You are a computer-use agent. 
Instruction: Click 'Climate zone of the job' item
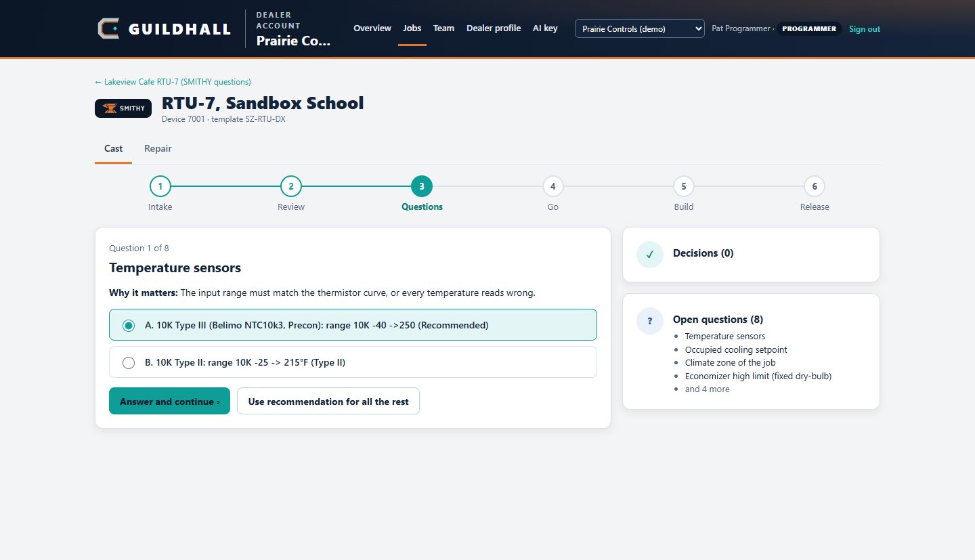coord(730,362)
